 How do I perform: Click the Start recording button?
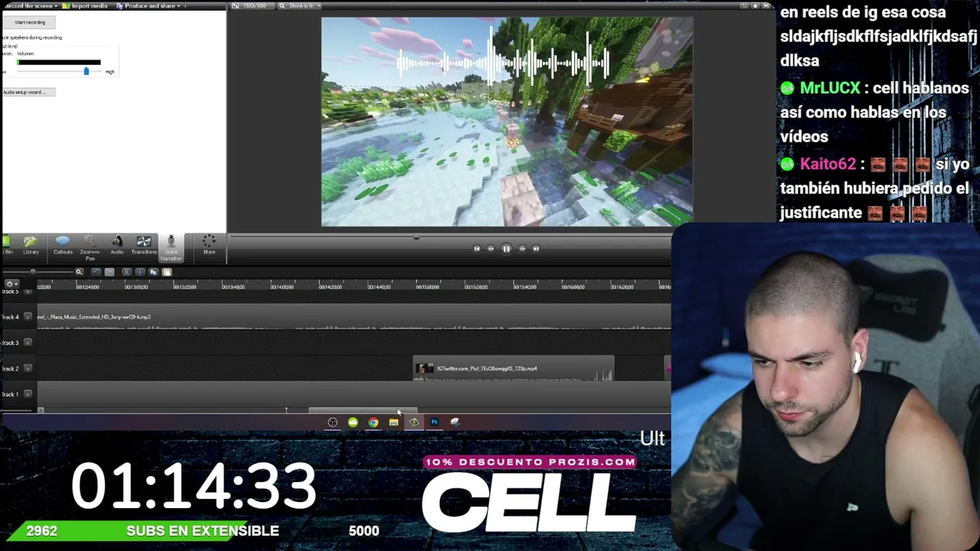(x=30, y=22)
